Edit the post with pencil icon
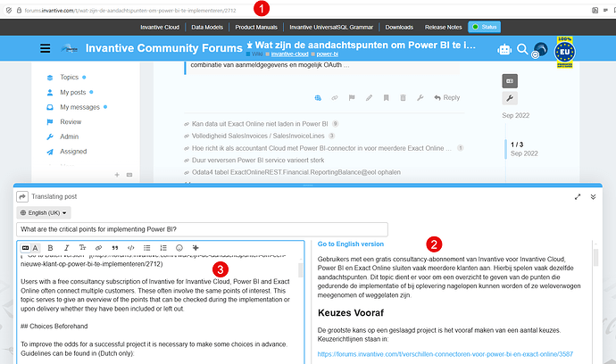 pyautogui.click(x=369, y=98)
